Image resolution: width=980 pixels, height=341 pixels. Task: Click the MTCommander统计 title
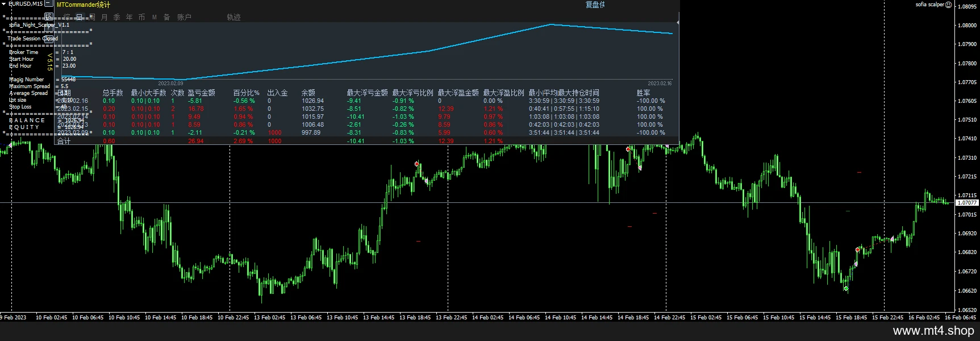[x=84, y=5]
